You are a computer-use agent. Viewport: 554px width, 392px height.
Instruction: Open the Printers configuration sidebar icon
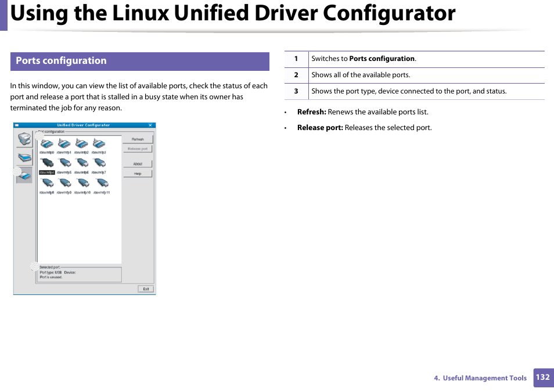coord(25,139)
